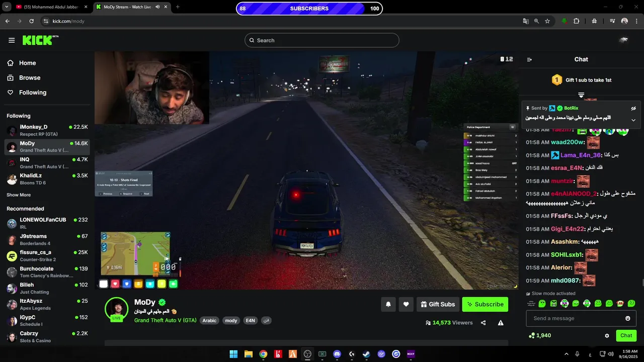Open KhalidLz channel in Following list
This screenshot has width=644, height=362.
tap(47, 179)
